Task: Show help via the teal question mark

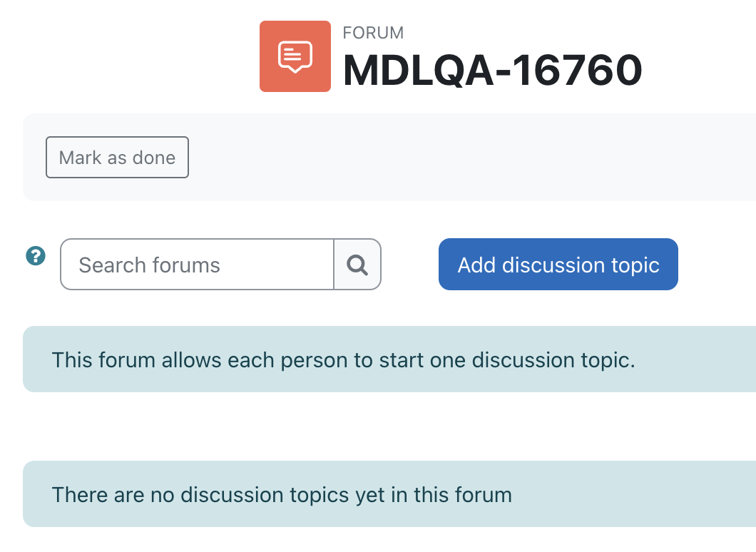Action: 36,255
